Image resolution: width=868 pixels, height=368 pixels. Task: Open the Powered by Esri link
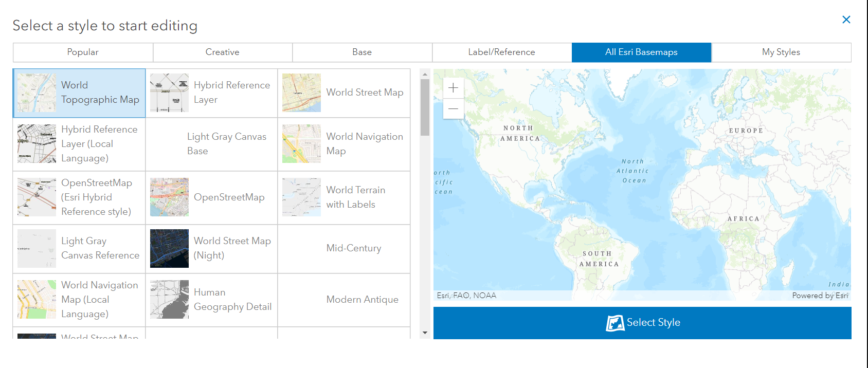point(820,296)
